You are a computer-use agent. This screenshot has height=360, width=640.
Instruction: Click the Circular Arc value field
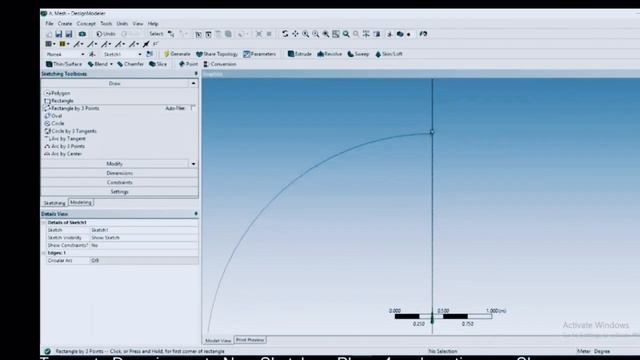[144, 260]
